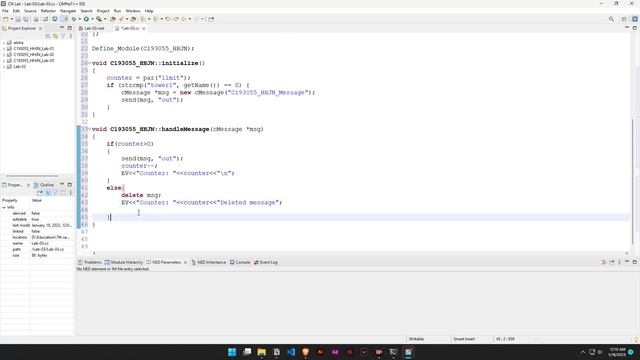Collapse the handleMessage function fold marker
Viewport: 640px width, 360px height.
pyautogui.click(x=90, y=129)
